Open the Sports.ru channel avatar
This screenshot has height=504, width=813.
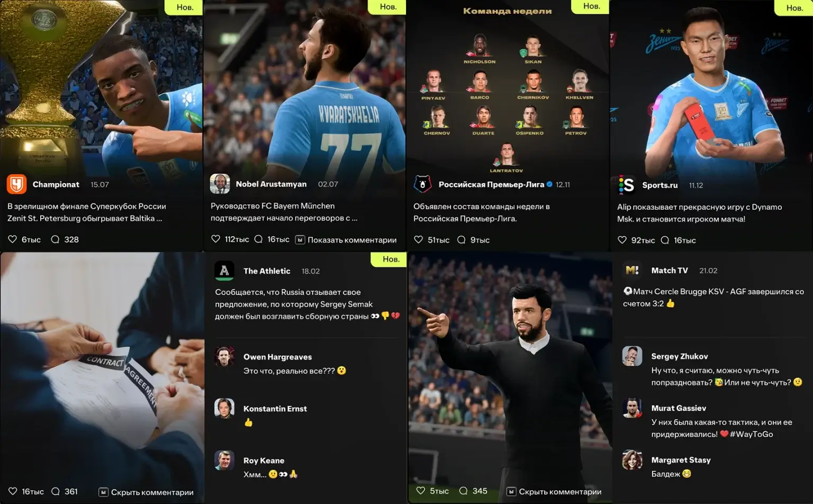(x=627, y=185)
